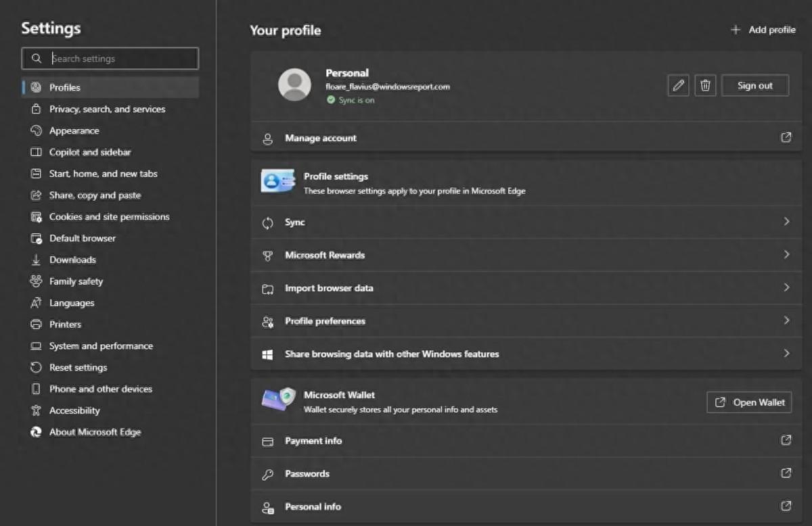Click the Microsoft Wallet card icon
This screenshot has width=812, height=526.
278,400
